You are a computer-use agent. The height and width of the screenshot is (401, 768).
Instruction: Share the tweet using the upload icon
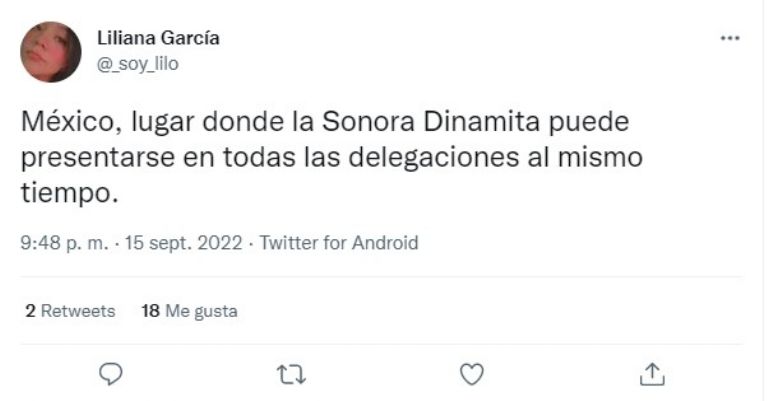(652, 373)
